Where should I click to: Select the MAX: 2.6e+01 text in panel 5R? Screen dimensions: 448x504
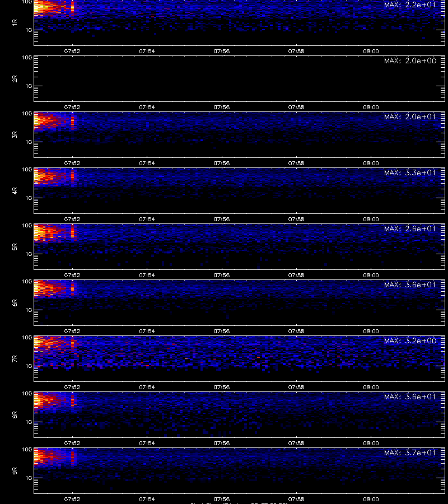pos(410,228)
